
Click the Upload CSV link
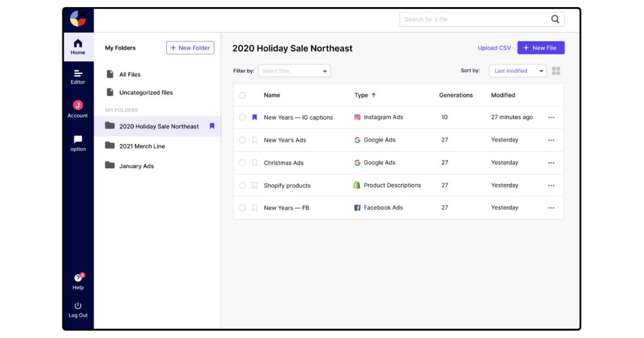(x=494, y=48)
